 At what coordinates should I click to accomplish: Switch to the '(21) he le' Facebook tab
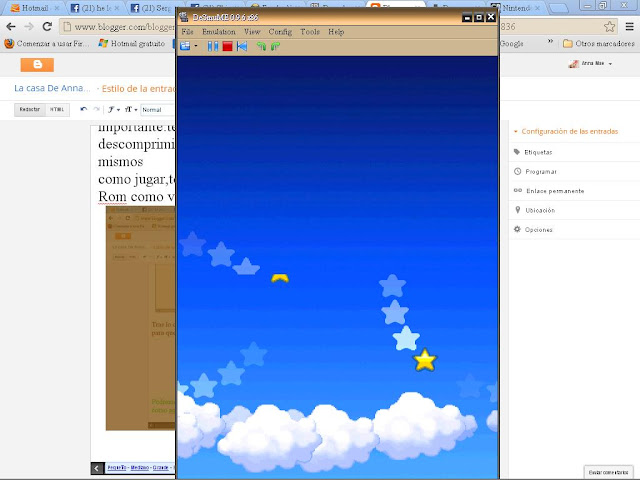tap(94, 8)
